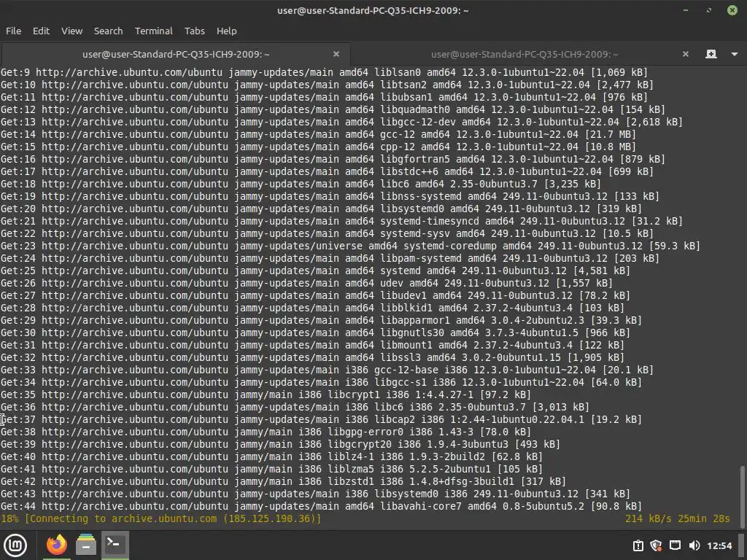This screenshot has height=560, width=747.
Task: Open the network connection tray icon
Action: coord(675,545)
